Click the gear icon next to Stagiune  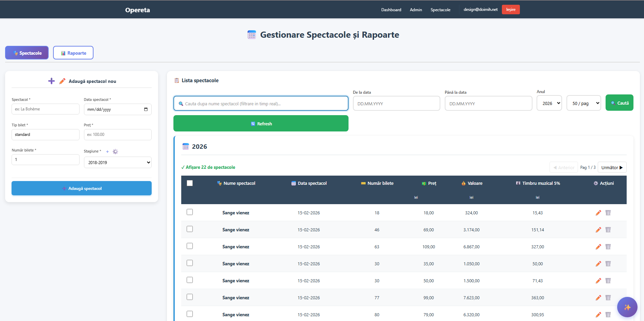(x=115, y=151)
